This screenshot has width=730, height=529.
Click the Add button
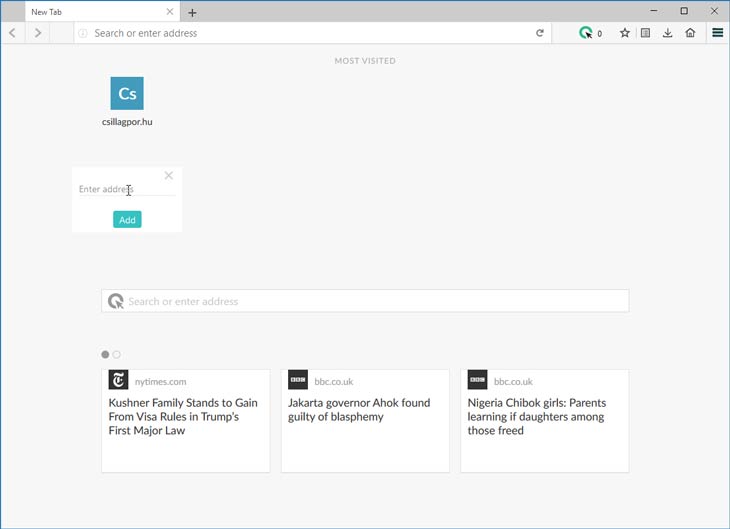point(127,220)
